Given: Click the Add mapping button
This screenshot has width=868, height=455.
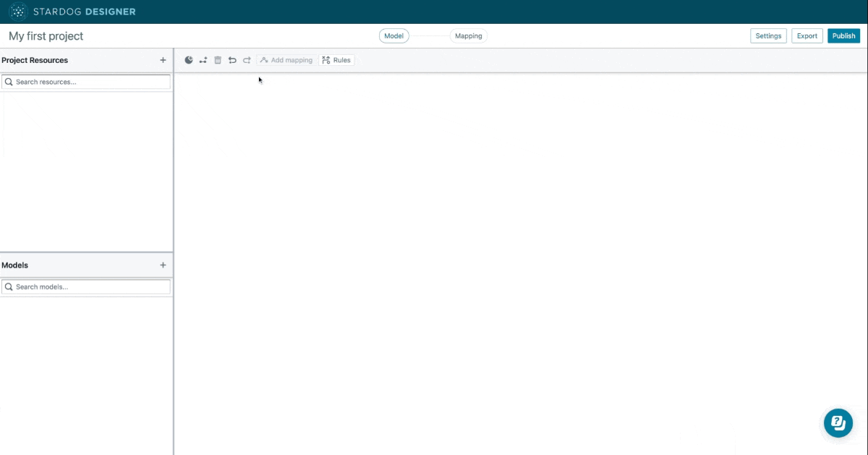Looking at the screenshot, I should [x=286, y=60].
